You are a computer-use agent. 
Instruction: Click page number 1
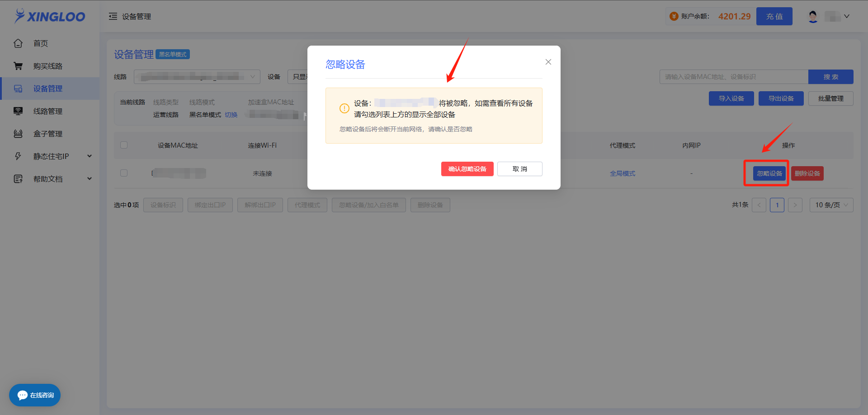(777, 205)
